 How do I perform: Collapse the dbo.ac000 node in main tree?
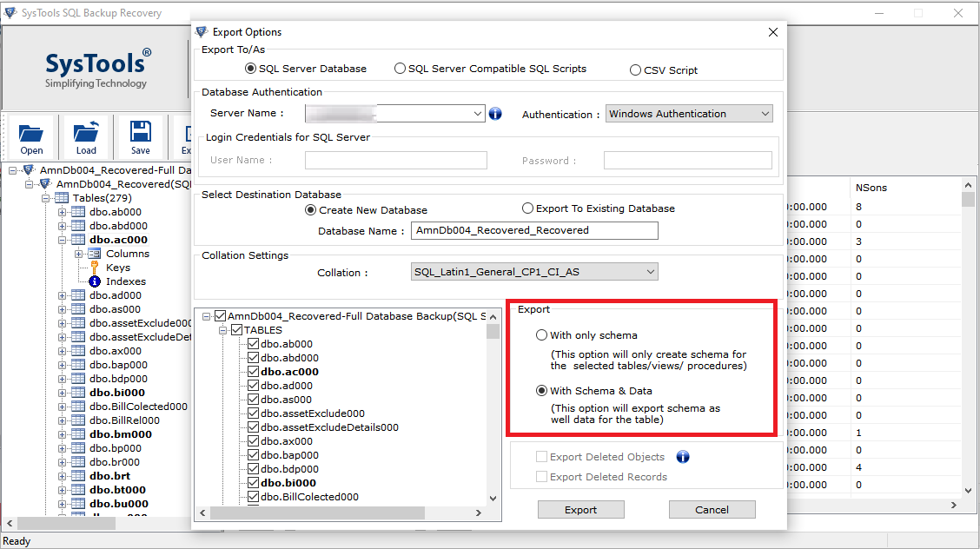click(x=62, y=240)
